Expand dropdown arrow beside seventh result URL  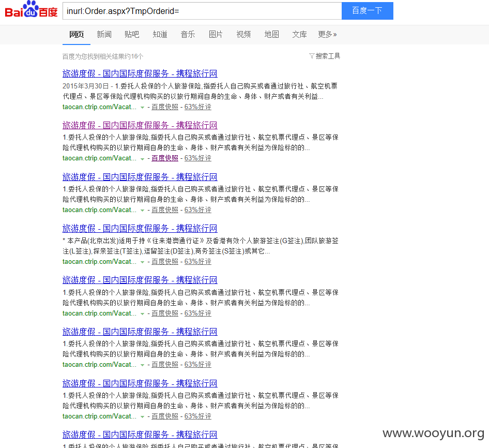142,417
